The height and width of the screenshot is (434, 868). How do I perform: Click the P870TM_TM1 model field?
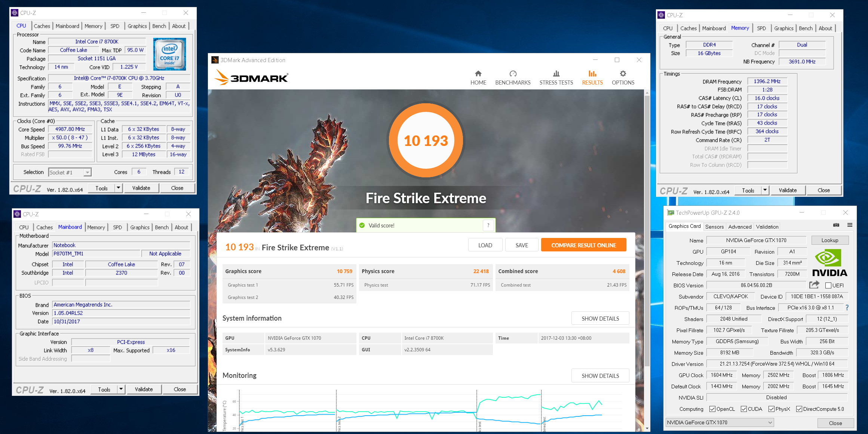click(x=96, y=253)
